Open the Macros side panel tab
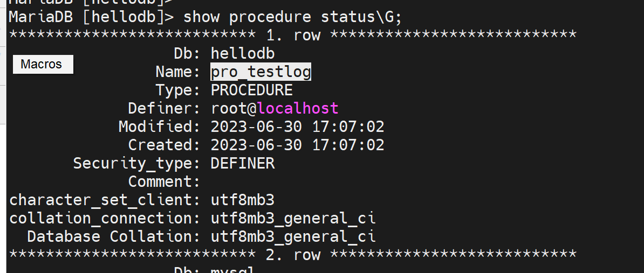 click(42, 65)
